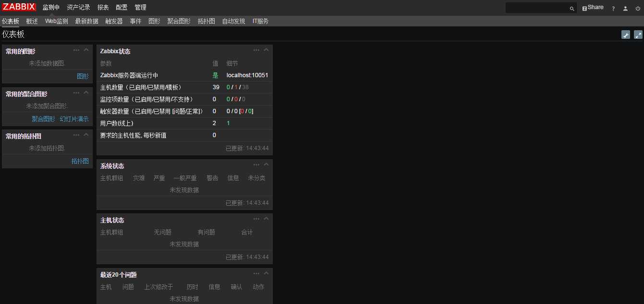Open options menu of 常用的拓扑图 widget
Viewport: 644px width, 304px height.
(x=76, y=135)
